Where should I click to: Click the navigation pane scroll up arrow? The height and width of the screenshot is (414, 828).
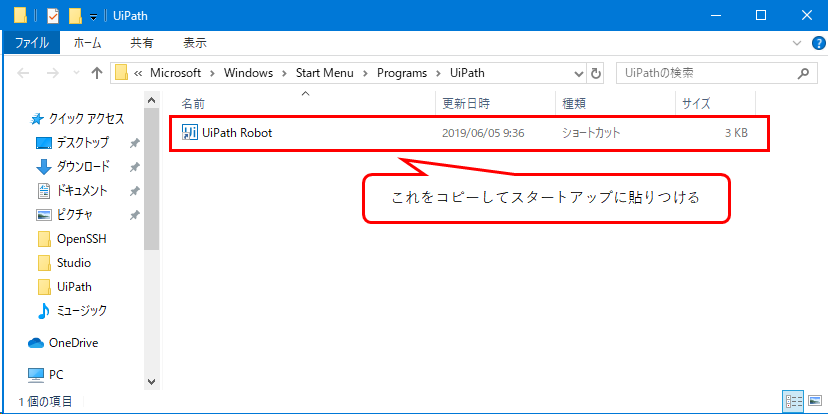click(152, 100)
